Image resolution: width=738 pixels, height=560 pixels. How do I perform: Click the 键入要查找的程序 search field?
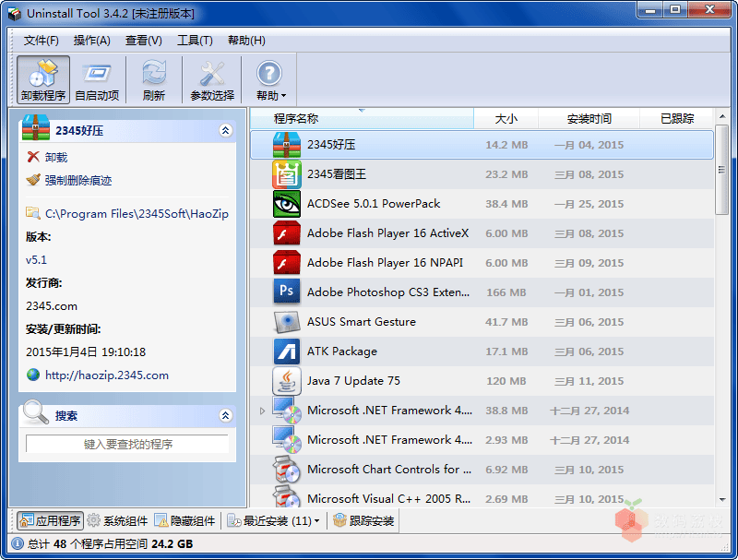pyautogui.click(x=127, y=445)
